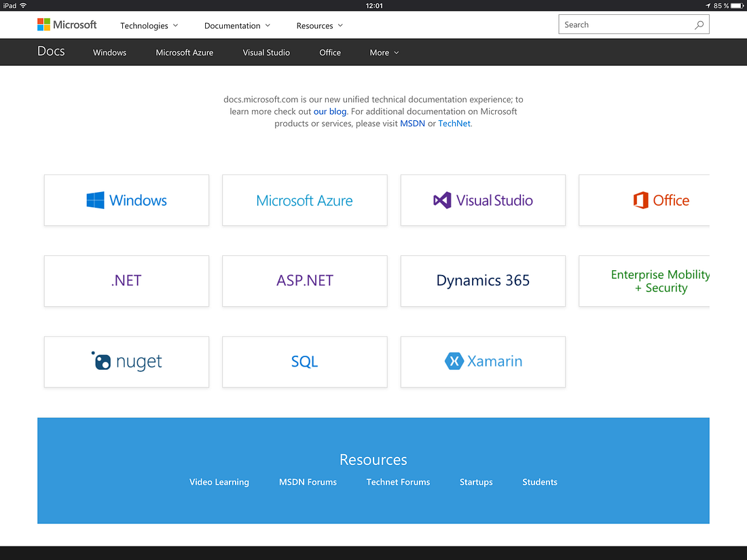Expand the Documentation dropdown menu

tap(237, 26)
